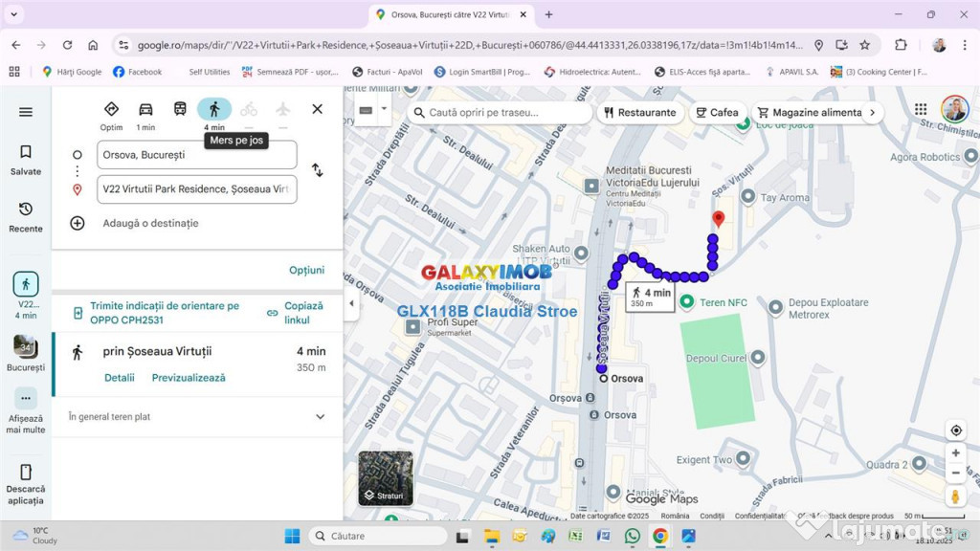Zoom in on the map
Image resolution: width=980 pixels, height=551 pixels.
[x=955, y=452]
